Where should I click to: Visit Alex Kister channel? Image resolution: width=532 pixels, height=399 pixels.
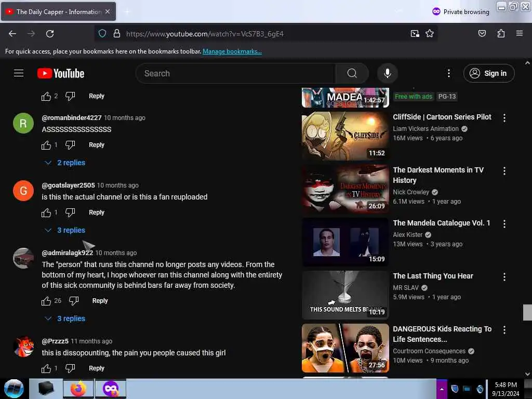coord(407,235)
